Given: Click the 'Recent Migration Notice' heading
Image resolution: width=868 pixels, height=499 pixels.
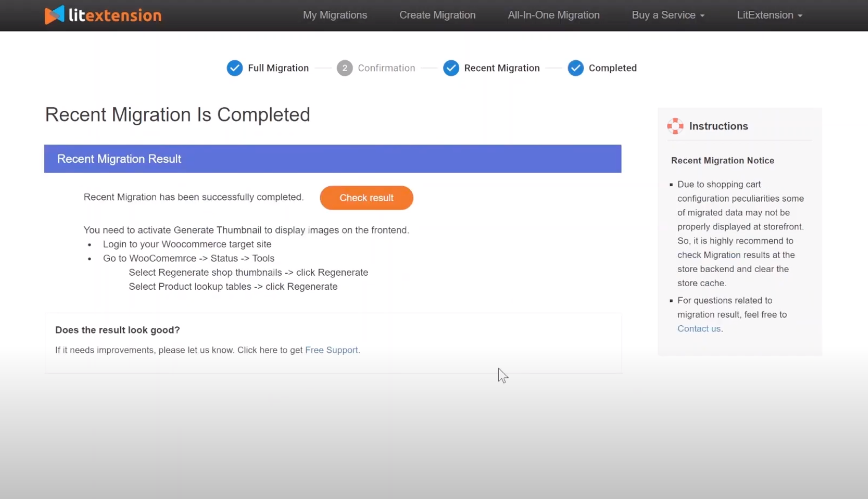Looking at the screenshot, I should [723, 160].
